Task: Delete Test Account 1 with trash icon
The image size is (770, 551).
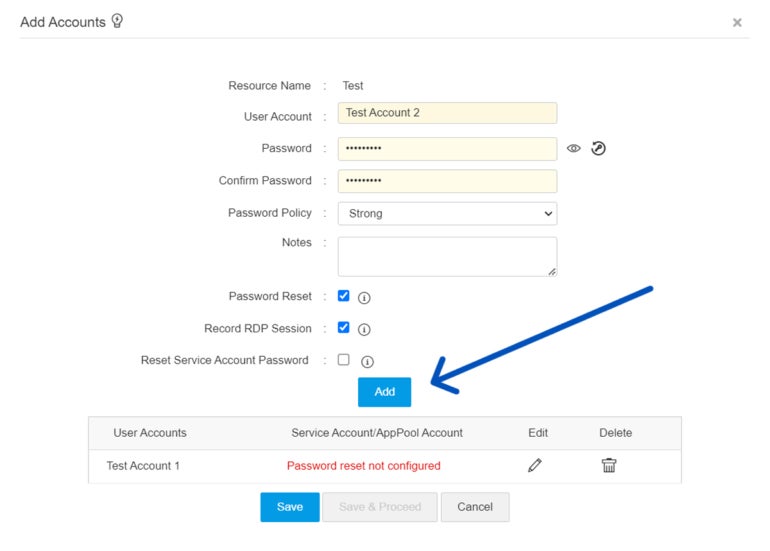Action: (609, 465)
